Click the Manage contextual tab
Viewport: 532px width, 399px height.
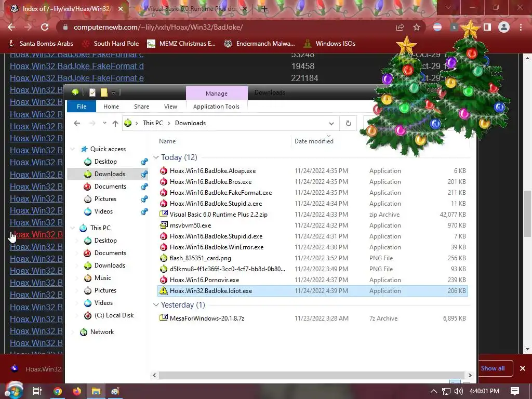tap(217, 94)
